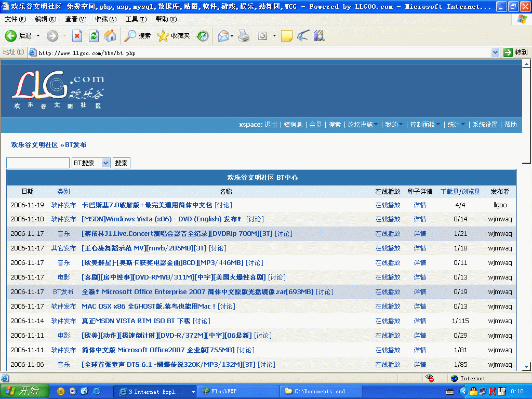Open the BT搜索 search type dropdown

click(x=106, y=163)
